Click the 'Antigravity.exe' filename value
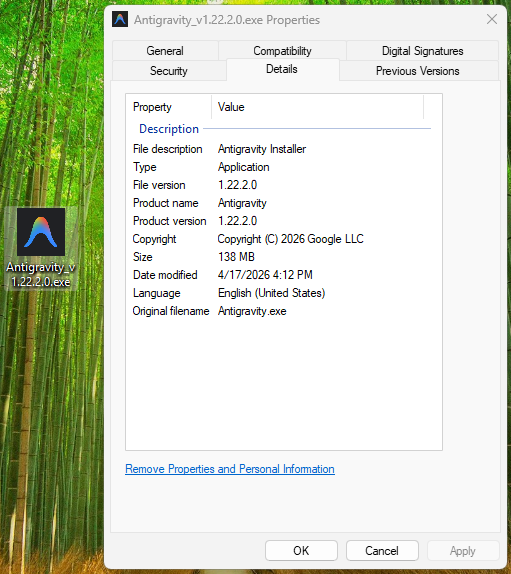Image resolution: width=511 pixels, height=574 pixels. point(252,311)
